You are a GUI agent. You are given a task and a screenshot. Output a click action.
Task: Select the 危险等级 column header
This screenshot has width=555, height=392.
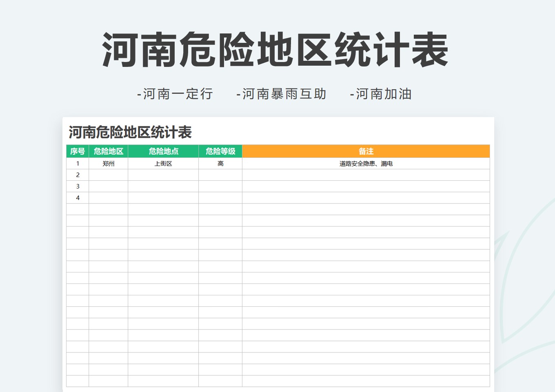click(220, 151)
